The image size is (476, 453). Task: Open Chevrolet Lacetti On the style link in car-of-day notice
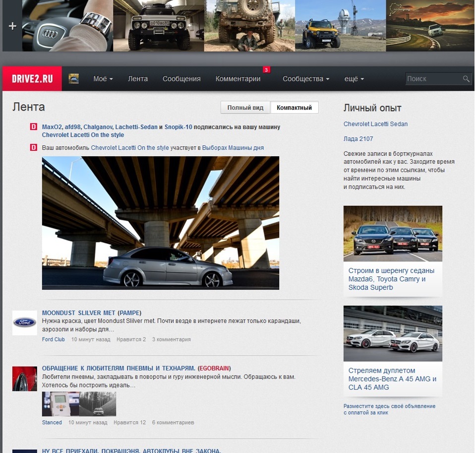(129, 148)
